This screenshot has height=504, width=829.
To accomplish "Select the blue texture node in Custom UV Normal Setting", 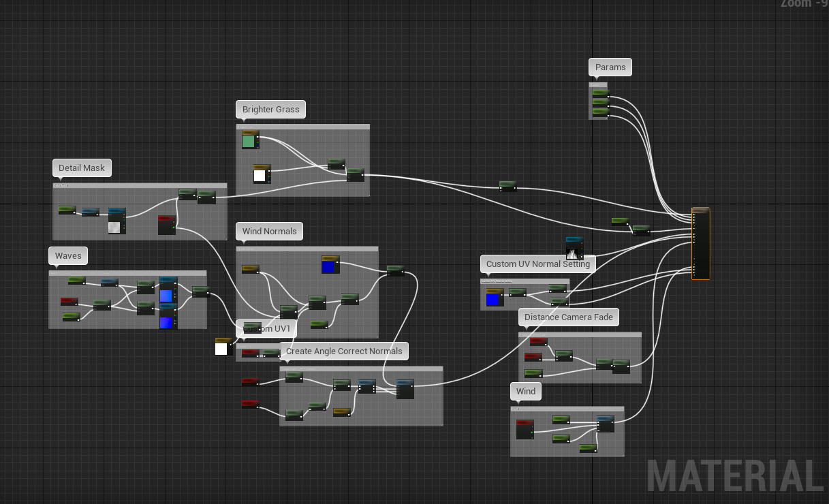I will pyautogui.click(x=495, y=297).
